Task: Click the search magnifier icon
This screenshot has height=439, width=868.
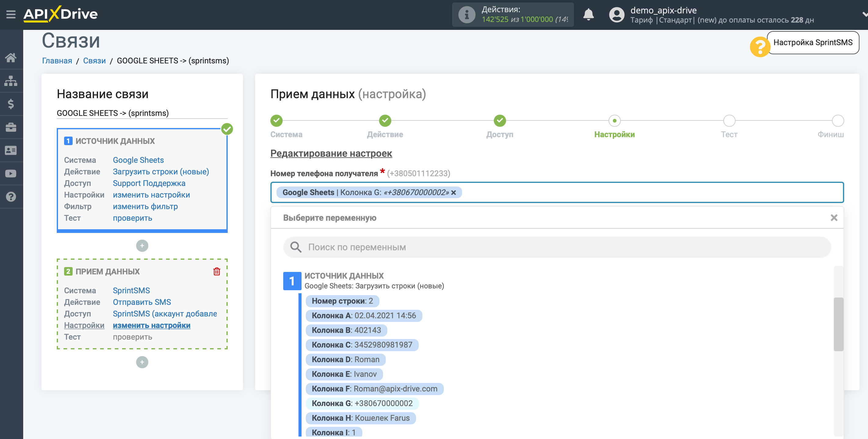Action: [296, 247]
